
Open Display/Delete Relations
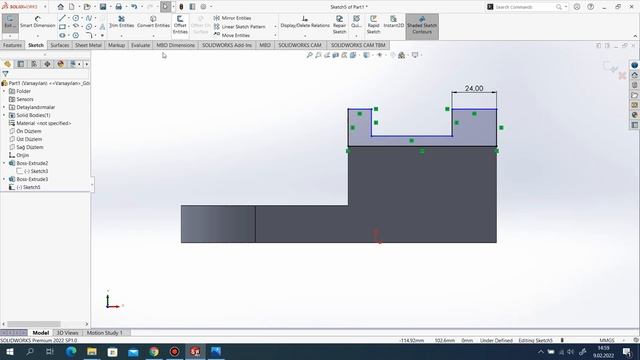pyautogui.click(x=305, y=22)
